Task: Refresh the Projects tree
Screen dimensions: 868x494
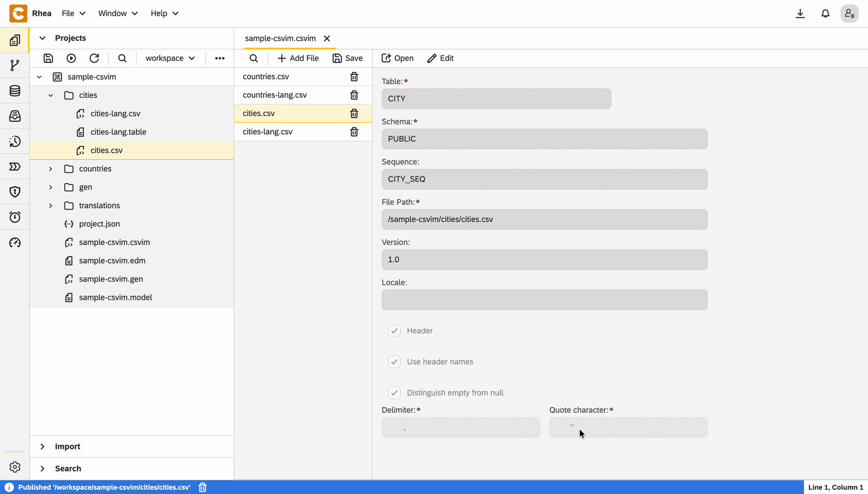Action: (x=94, y=58)
